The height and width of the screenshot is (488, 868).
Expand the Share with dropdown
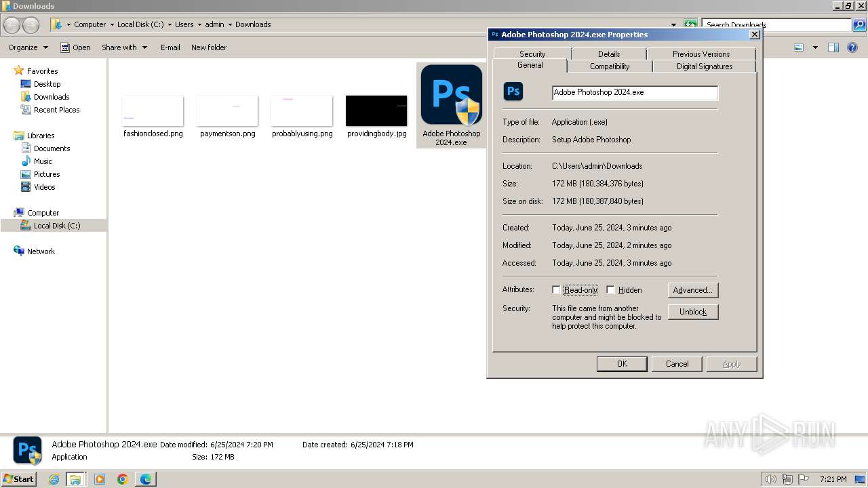pyautogui.click(x=125, y=47)
